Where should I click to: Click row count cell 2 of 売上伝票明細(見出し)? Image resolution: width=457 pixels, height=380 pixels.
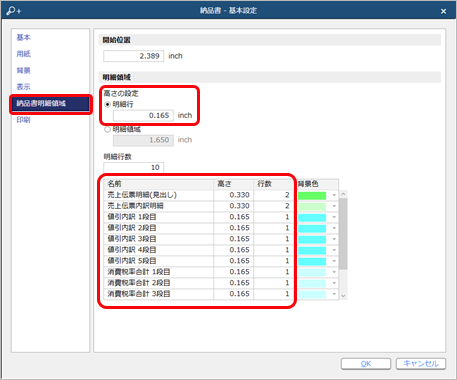pos(273,195)
